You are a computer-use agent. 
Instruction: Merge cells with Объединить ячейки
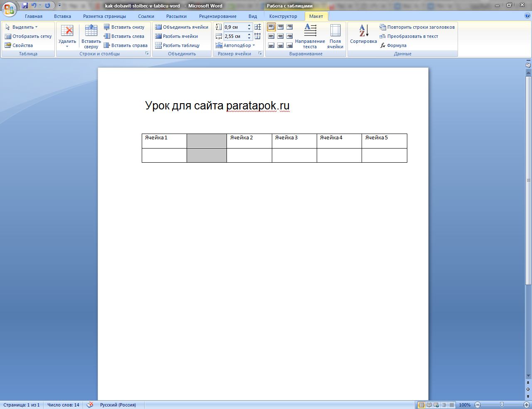pyautogui.click(x=182, y=27)
